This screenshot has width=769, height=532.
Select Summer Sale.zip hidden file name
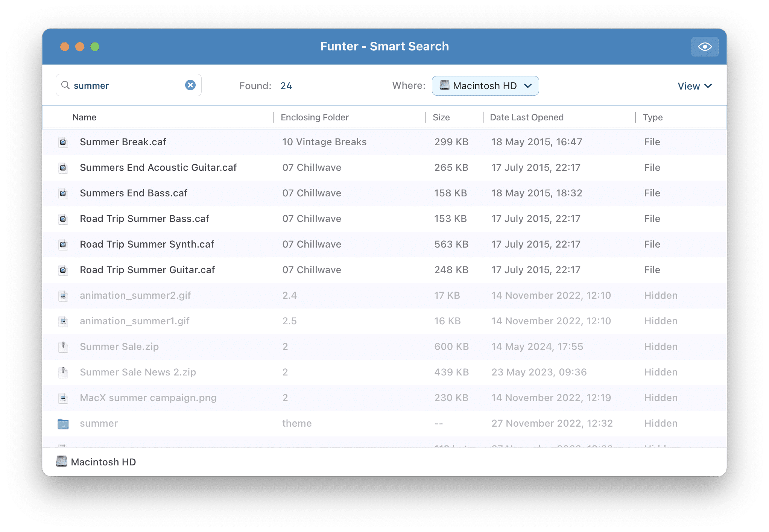pos(119,347)
